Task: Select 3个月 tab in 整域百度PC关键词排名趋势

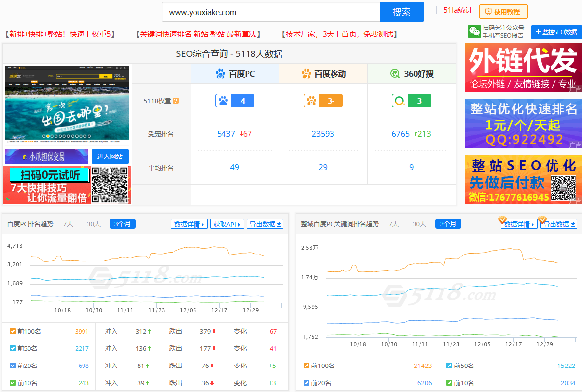Action: tap(448, 224)
